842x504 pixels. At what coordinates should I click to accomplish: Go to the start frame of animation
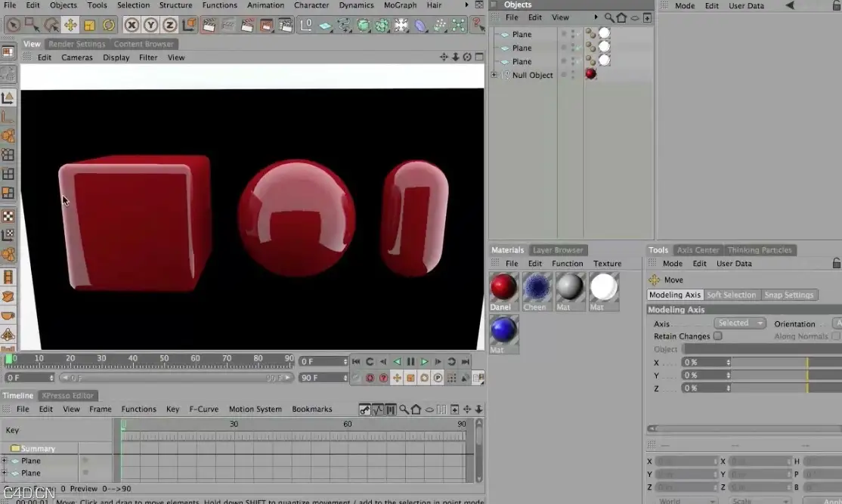(356, 362)
